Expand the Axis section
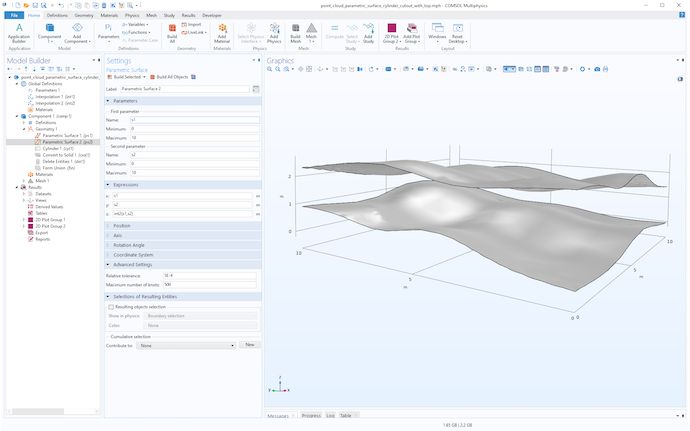The height and width of the screenshot is (431, 690). pyautogui.click(x=108, y=236)
